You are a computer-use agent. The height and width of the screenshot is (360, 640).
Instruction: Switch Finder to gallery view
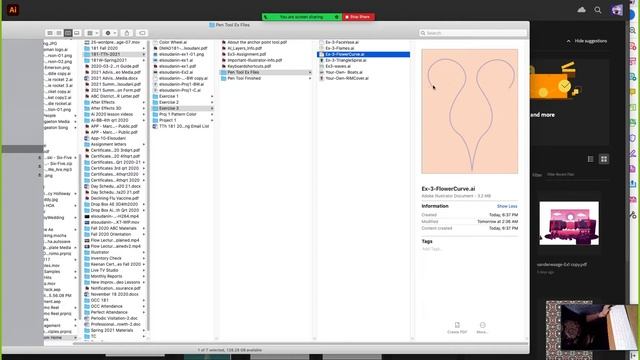(77, 33)
